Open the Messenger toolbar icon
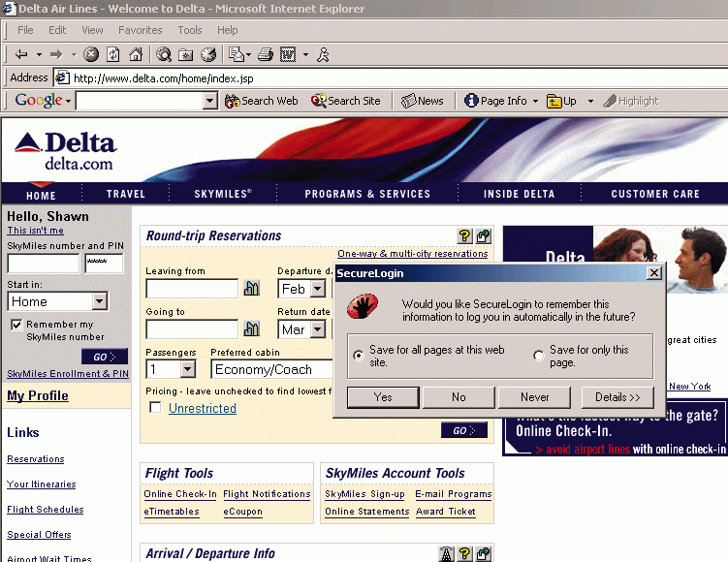 (x=323, y=55)
